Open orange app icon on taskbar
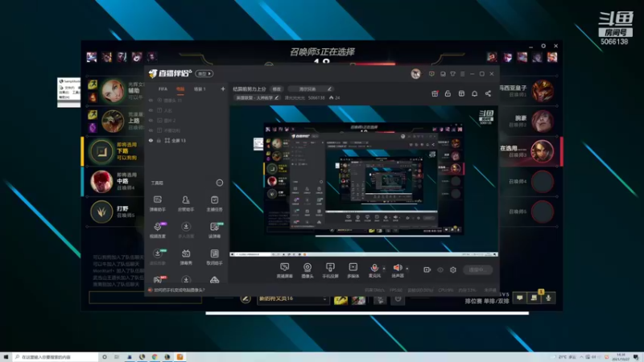 coord(180,357)
